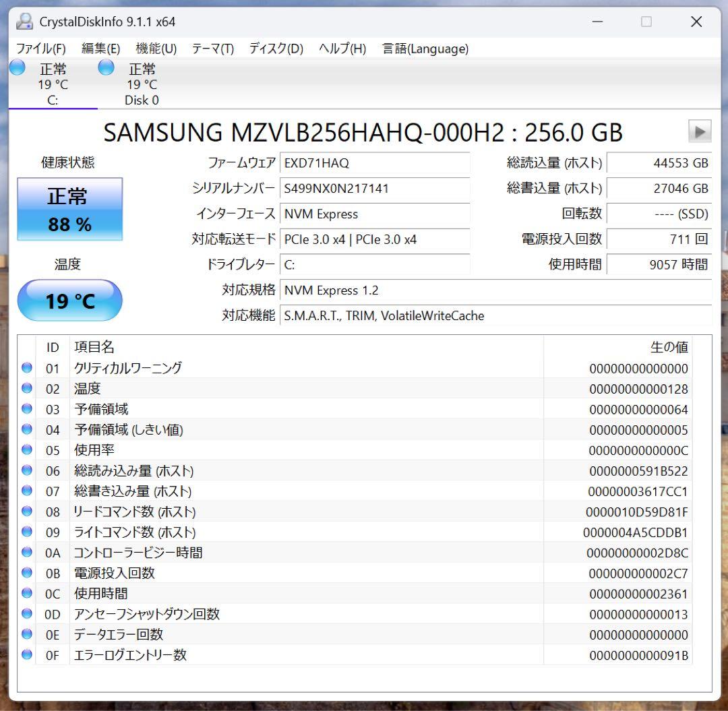Click the 19 °C temperature button
This screenshot has width=728, height=711.
(69, 301)
